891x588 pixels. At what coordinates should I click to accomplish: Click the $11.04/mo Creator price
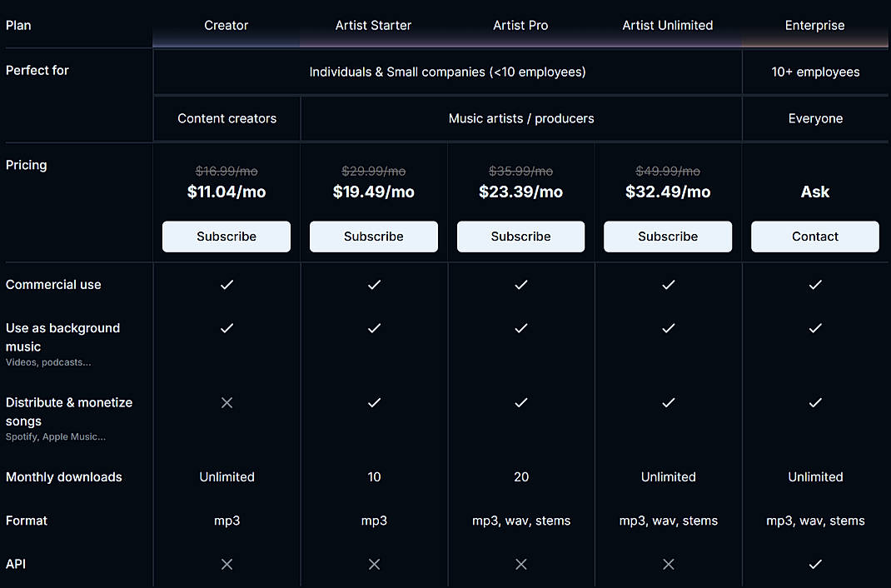tap(226, 192)
